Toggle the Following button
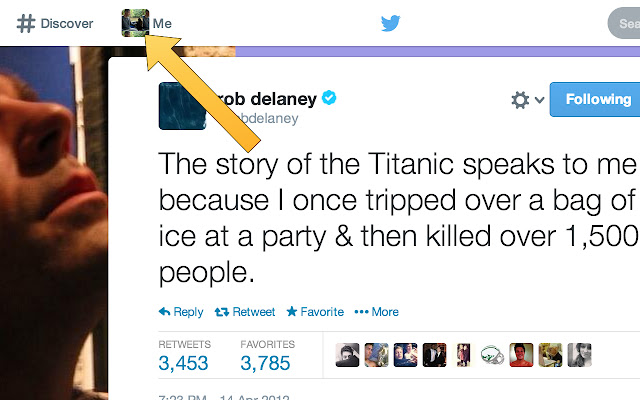 595,100
